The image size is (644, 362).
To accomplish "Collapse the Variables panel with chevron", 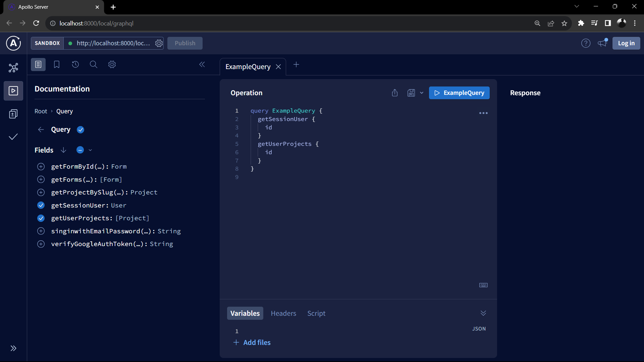I will click(x=483, y=313).
